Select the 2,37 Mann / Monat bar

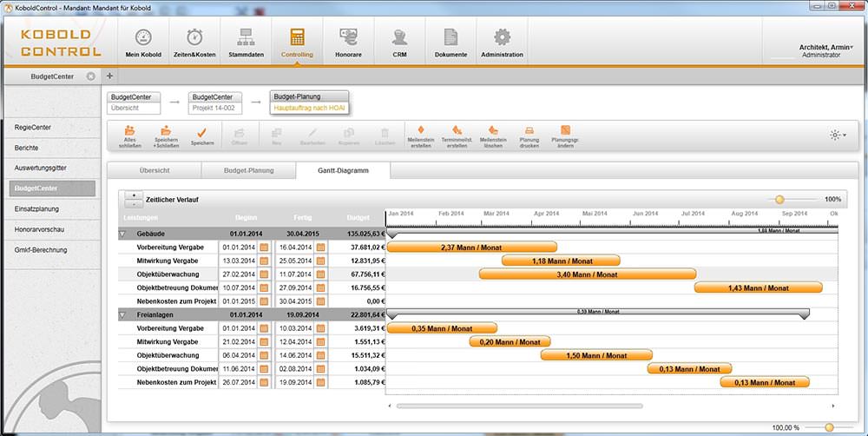point(471,247)
